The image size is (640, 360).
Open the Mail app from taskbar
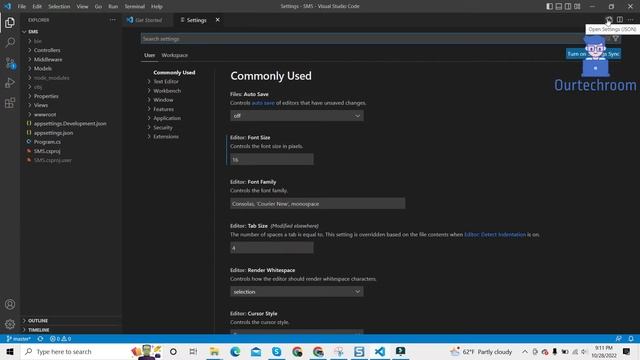click(x=256, y=351)
